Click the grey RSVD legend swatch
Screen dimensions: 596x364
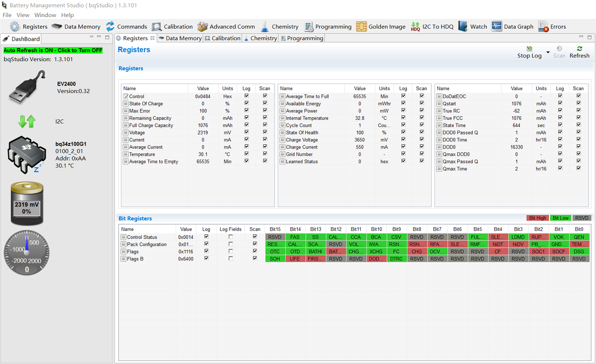click(x=582, y=218)
